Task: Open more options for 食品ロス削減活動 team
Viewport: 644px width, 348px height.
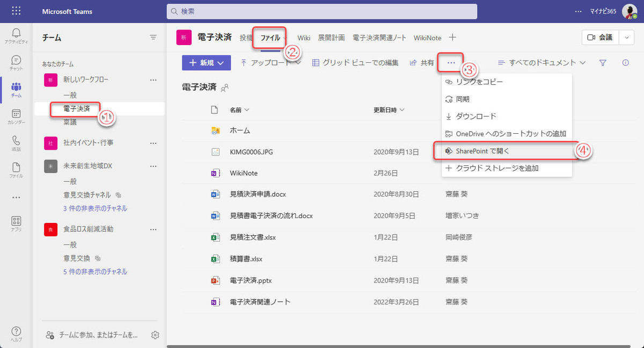Action: [x=153, y=229]
